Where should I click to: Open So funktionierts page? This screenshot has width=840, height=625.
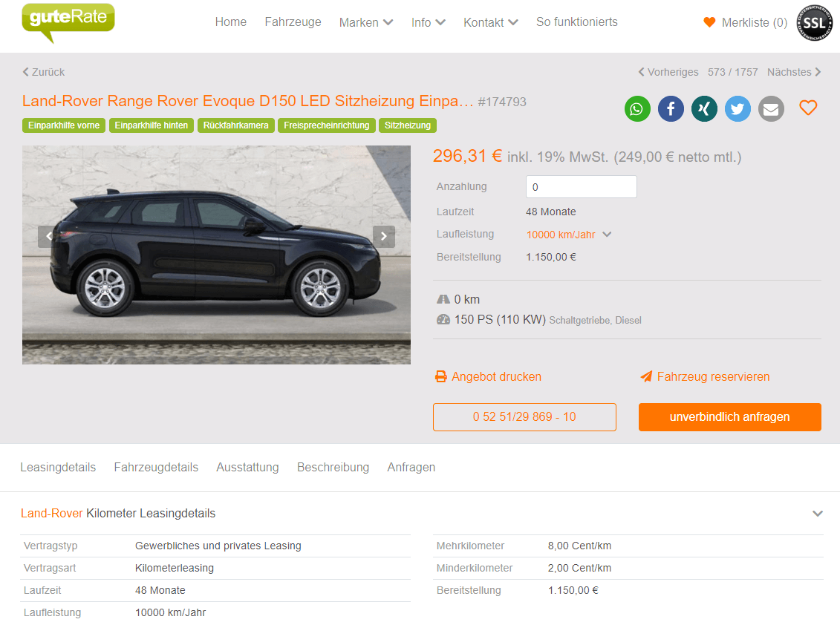click(x=577, y=22)
